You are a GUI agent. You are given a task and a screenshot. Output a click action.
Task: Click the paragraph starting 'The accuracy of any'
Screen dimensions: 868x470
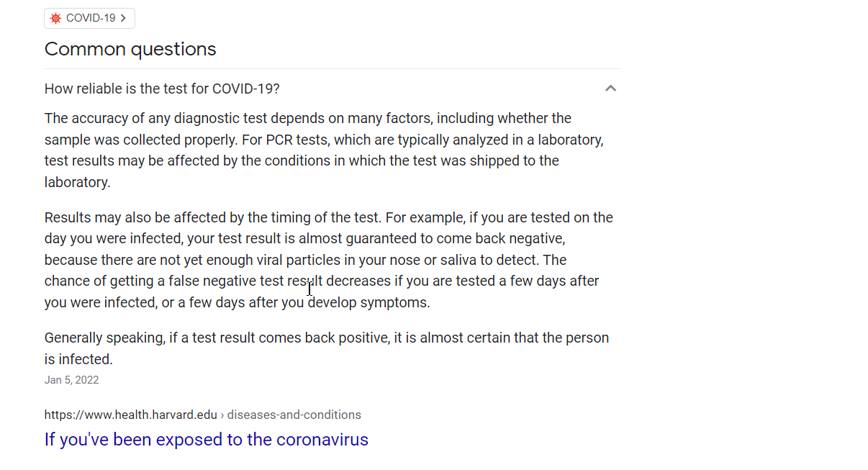click(324, 150)
